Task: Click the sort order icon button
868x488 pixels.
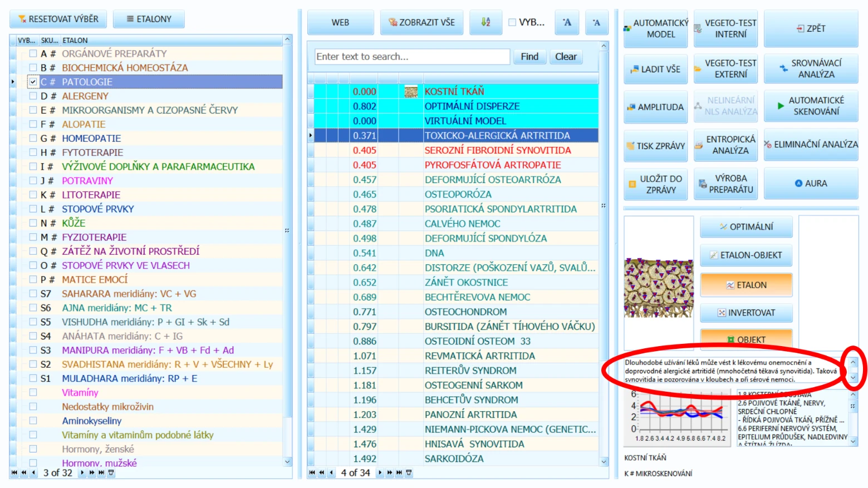Action: [x=486, y=23]
